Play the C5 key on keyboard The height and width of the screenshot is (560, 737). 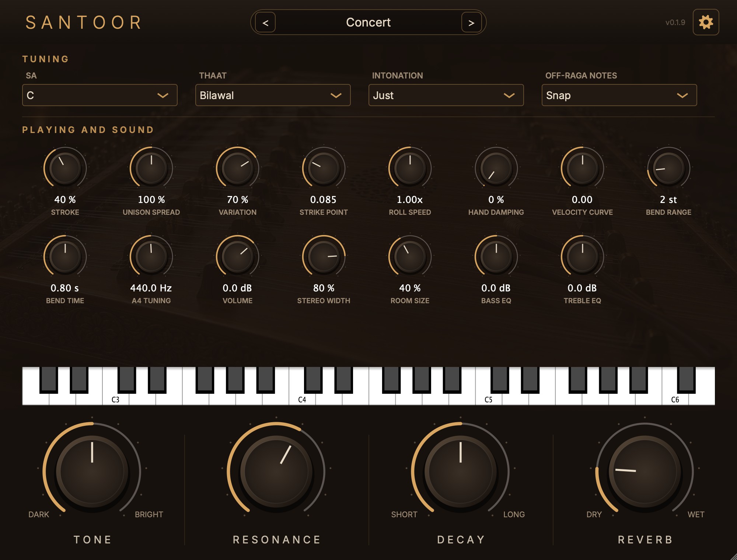click(x=489, y=399)
